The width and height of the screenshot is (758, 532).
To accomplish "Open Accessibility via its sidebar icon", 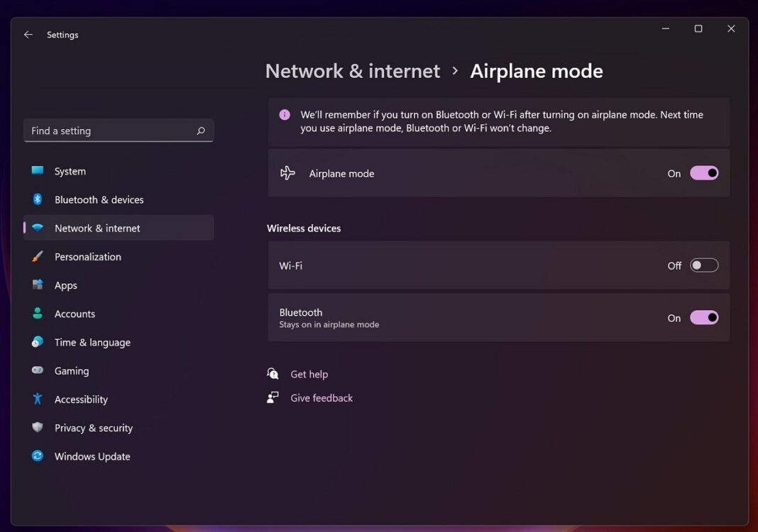I will (x=38, y=399).
